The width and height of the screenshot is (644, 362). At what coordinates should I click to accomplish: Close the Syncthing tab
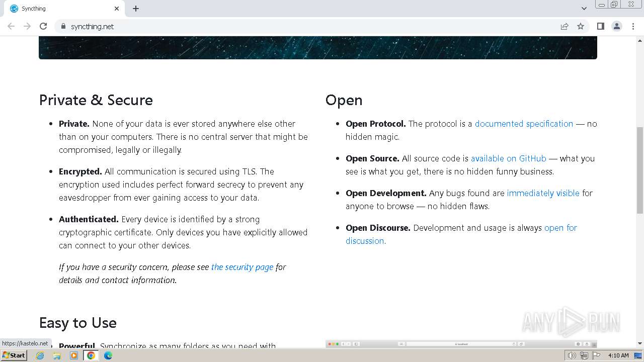(117, 9)
